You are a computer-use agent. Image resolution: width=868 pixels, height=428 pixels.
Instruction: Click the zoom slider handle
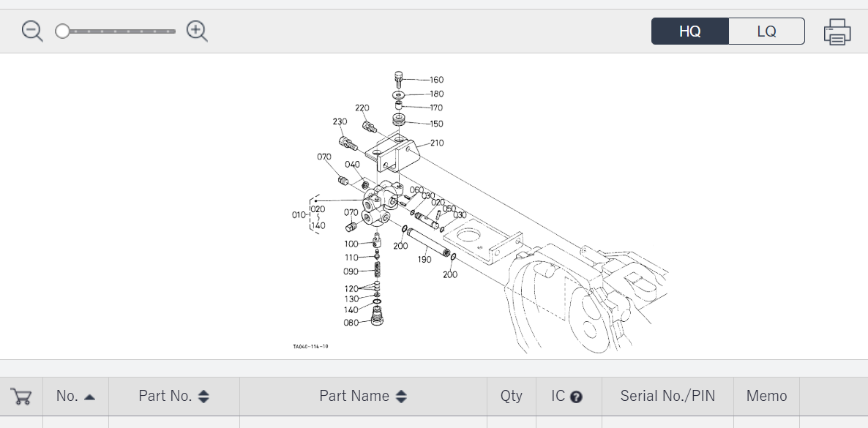[63, 31]
